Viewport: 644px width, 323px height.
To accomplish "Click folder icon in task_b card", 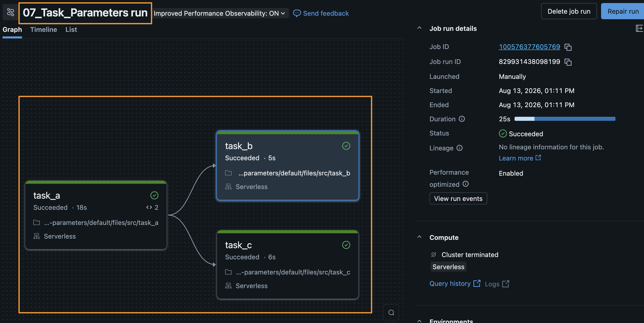I will tap(228, 173).
